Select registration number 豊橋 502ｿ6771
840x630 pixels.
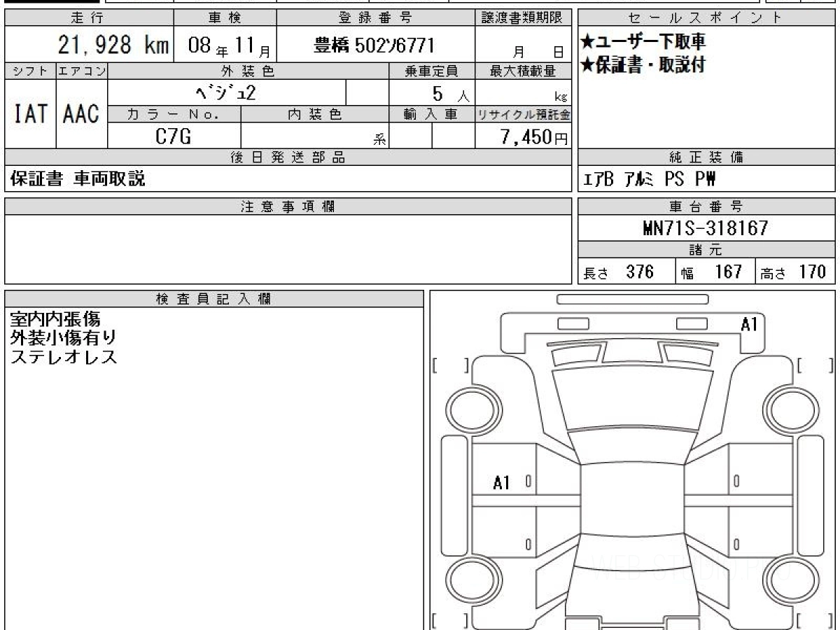coord(374,45)
